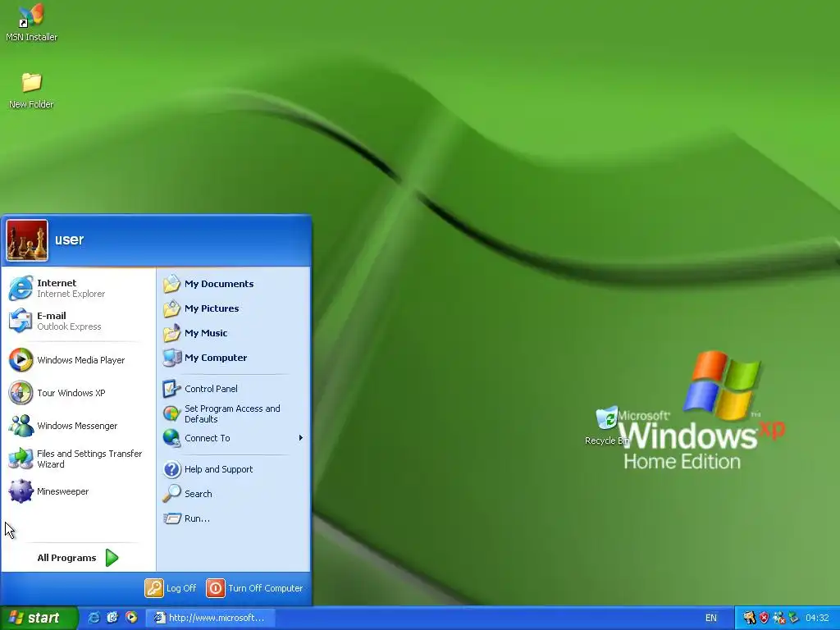This screenshot has height=630, width=840.
Task: Launch Windows Messenger from Start menu list
Action: click(78, 426)
